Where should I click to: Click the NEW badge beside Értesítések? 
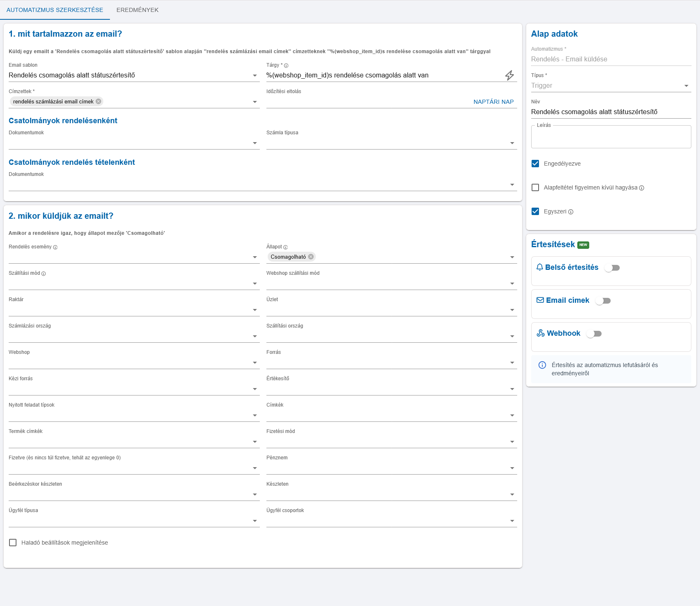(583, 245)
